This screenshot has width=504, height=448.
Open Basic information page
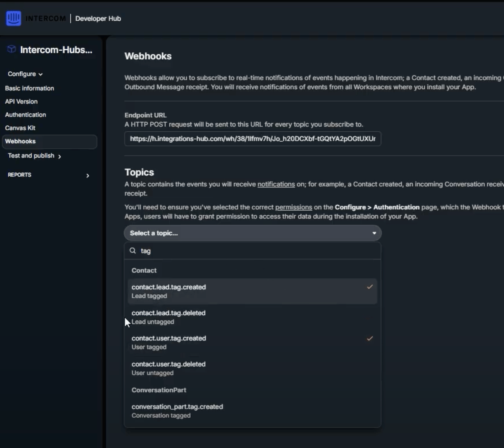pyautogui.click(x=29, y=88)
